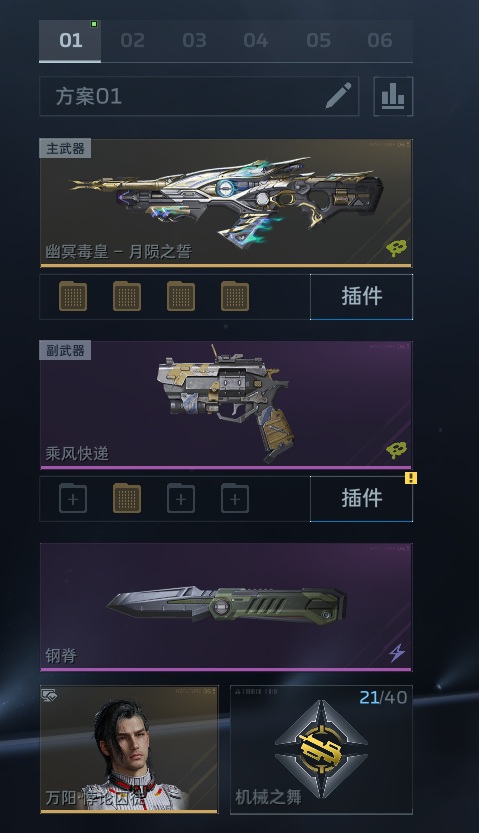Viewport: 479px width, 833px height.
Task: Select the 幽冥毒皇 - 月陨之誓 main weapon card
Action: pyautogui.click(x=226, y=203)
